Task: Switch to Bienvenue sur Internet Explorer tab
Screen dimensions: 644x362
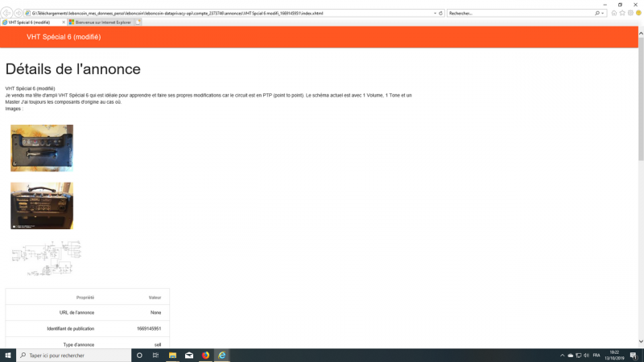Action: (101, 22)
